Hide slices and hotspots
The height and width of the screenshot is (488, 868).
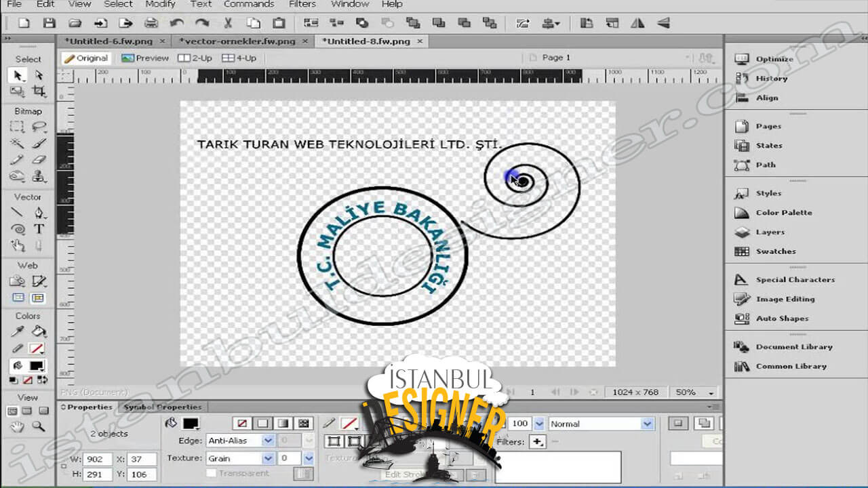[x=18, y=298]
